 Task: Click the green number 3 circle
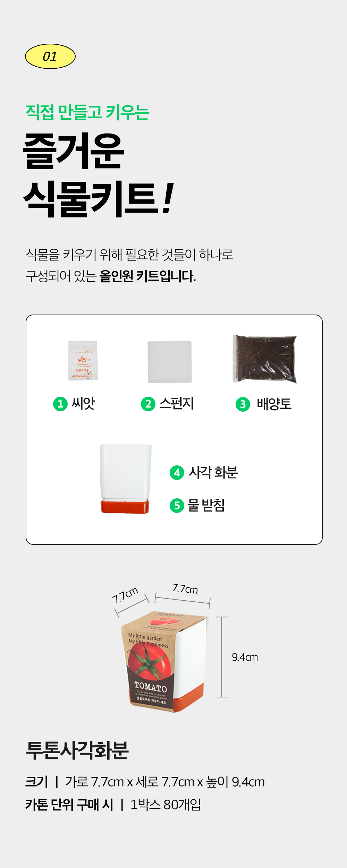tap(243, 404)
